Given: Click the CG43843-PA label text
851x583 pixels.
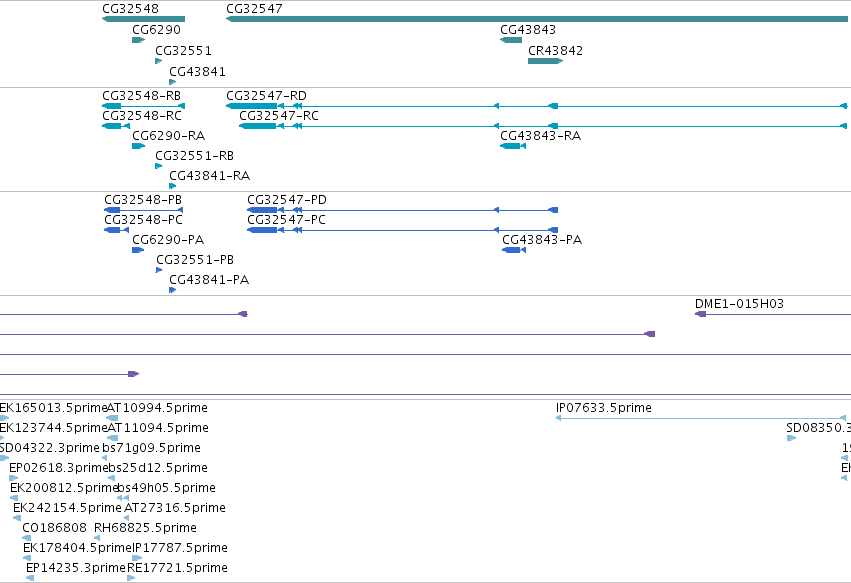Looking at the screenshot, I should [542, 240].
